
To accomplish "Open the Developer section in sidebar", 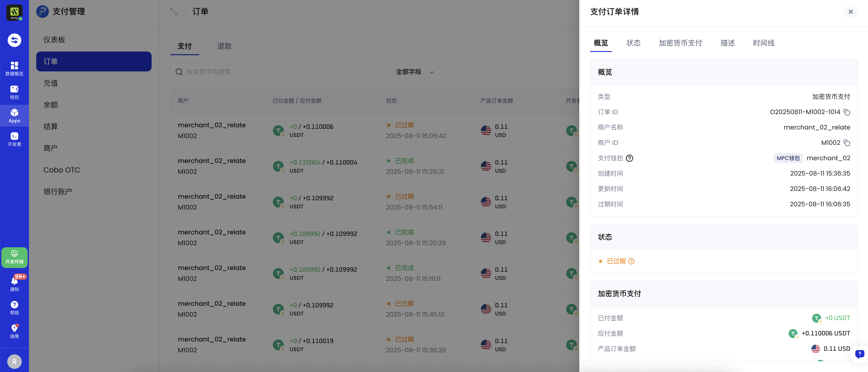I will [x=14, y=139].
